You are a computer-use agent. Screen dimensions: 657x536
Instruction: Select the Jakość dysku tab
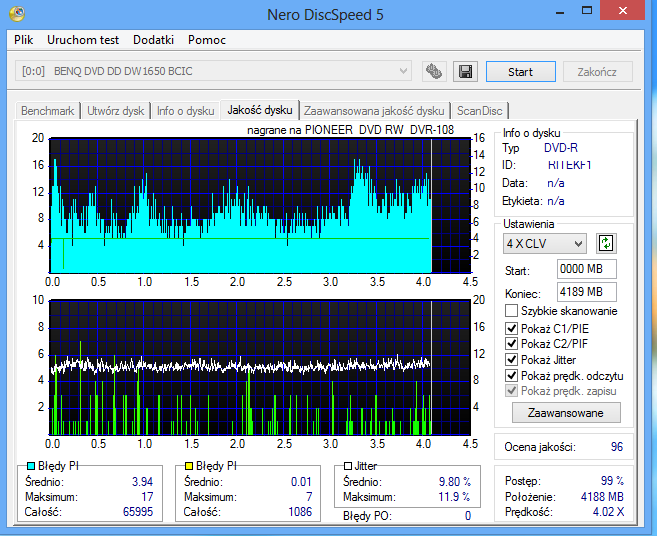260,110
